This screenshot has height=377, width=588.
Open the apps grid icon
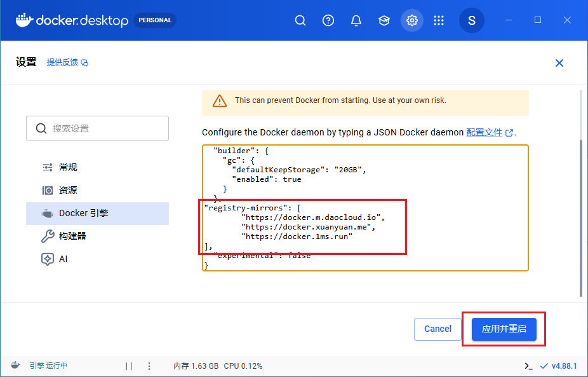[439, 20]
